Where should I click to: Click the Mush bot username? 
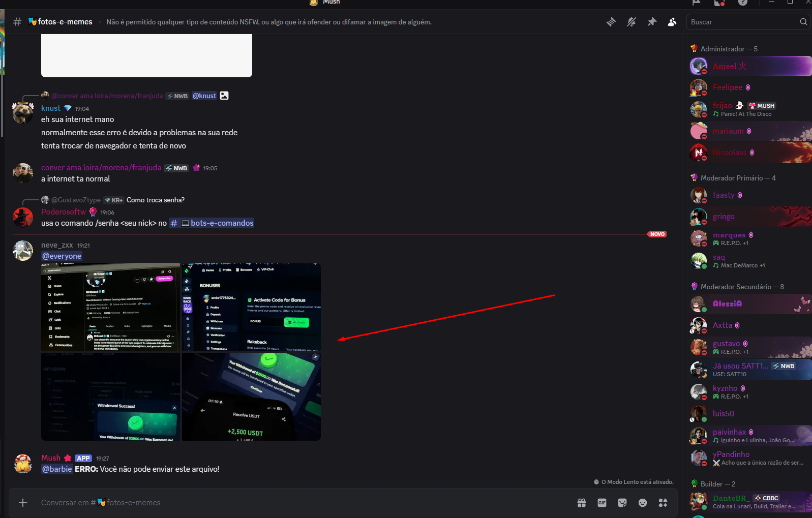[x=51, y=458]
